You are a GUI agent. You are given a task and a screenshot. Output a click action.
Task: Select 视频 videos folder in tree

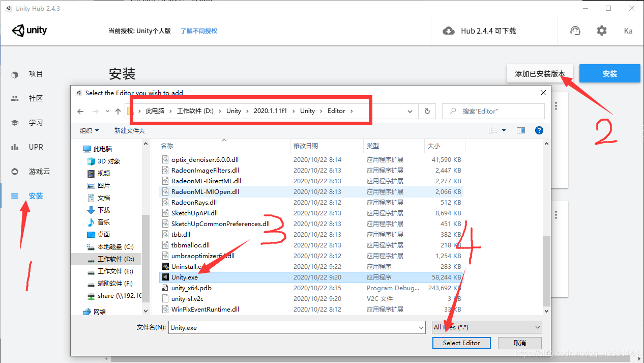(98, 174)
